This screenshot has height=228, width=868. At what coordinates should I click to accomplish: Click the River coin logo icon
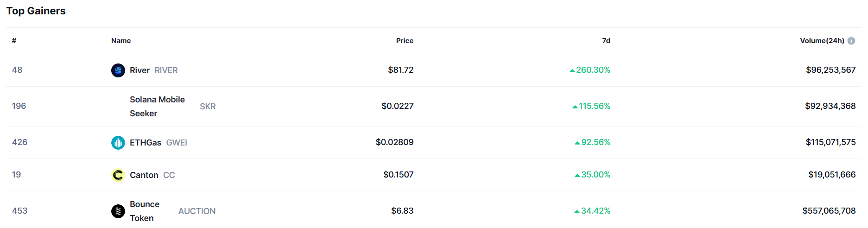click(x=118, y=70)
